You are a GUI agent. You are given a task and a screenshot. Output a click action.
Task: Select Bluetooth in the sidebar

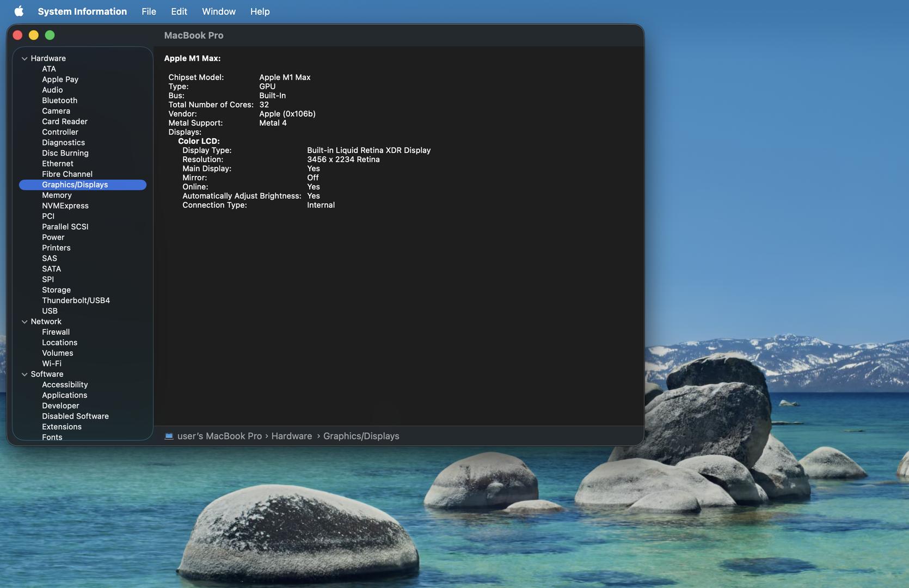[59, 101]
